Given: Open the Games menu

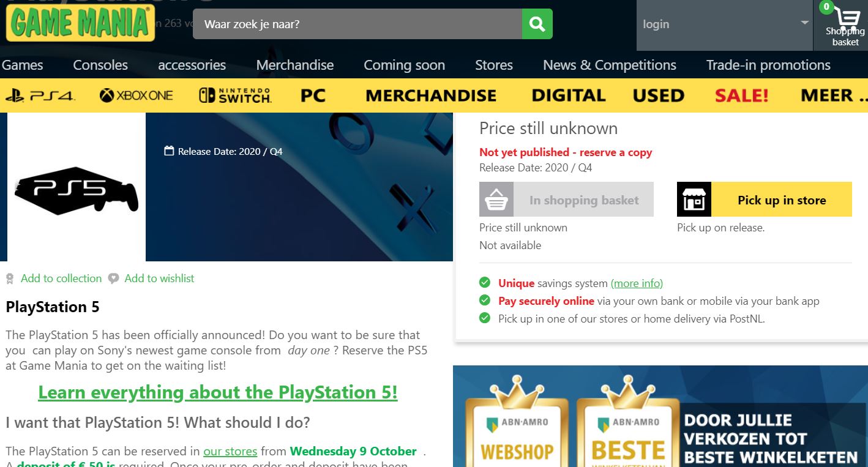Looking at the screenshot, I should tap(23, 65).
